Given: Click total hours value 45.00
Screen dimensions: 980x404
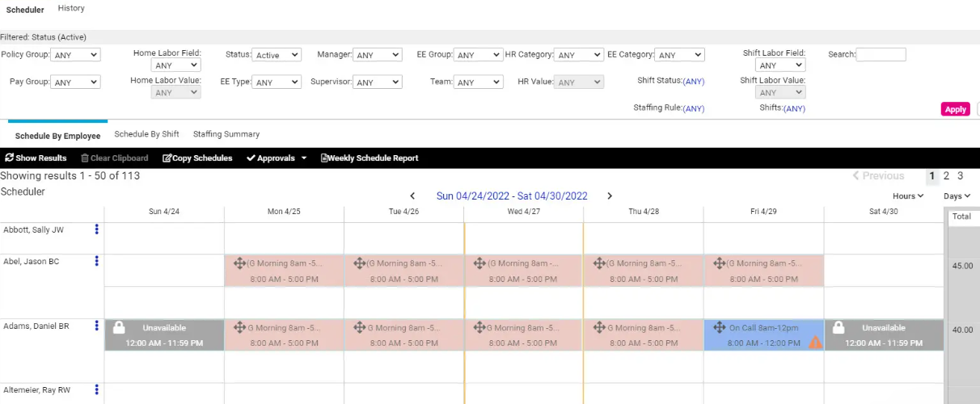Looking at the screenshot, I should click(962, 265).
